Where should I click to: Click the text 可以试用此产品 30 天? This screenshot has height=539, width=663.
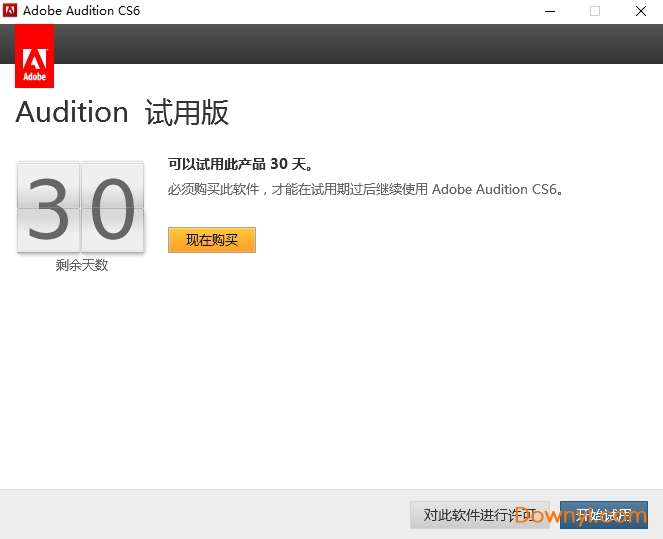pyautogui.click(x=240, y=164)
